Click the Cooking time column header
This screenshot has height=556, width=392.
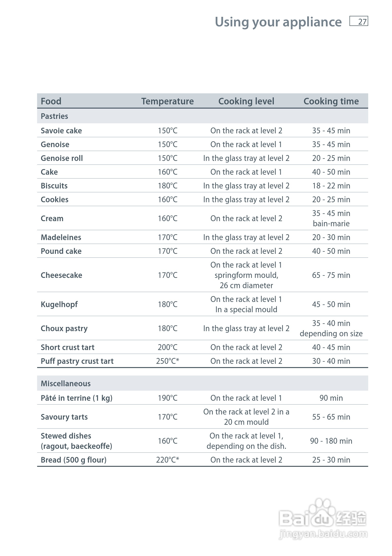pos(331,101)
